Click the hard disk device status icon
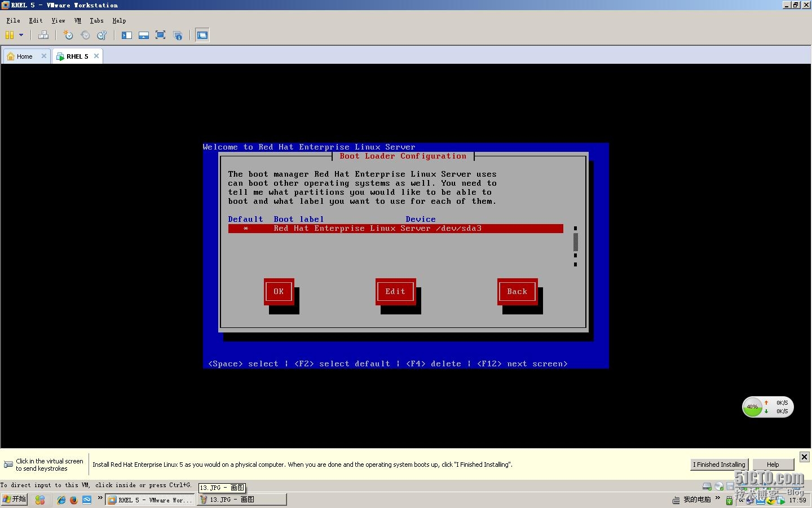 pyautogui.click(x=707, y=486)
